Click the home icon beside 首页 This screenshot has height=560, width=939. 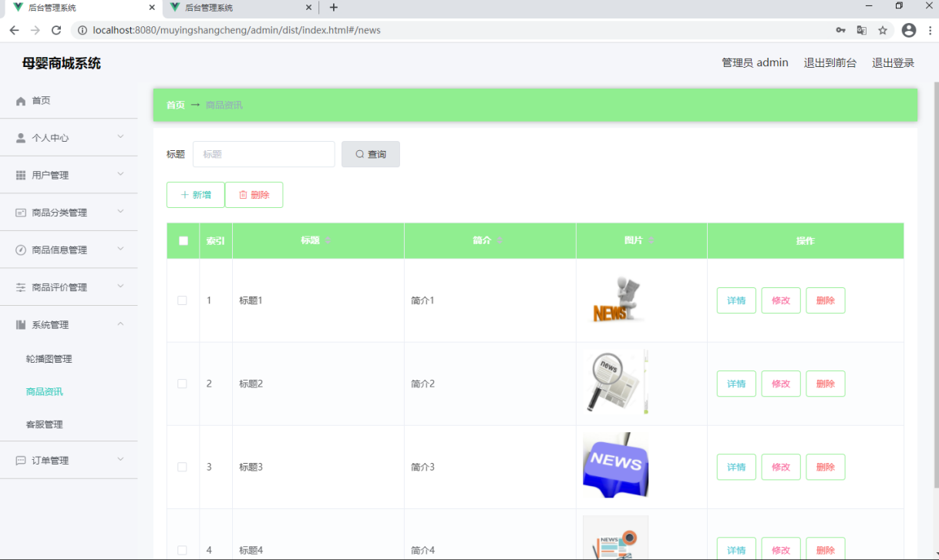(x=21, y=101)
